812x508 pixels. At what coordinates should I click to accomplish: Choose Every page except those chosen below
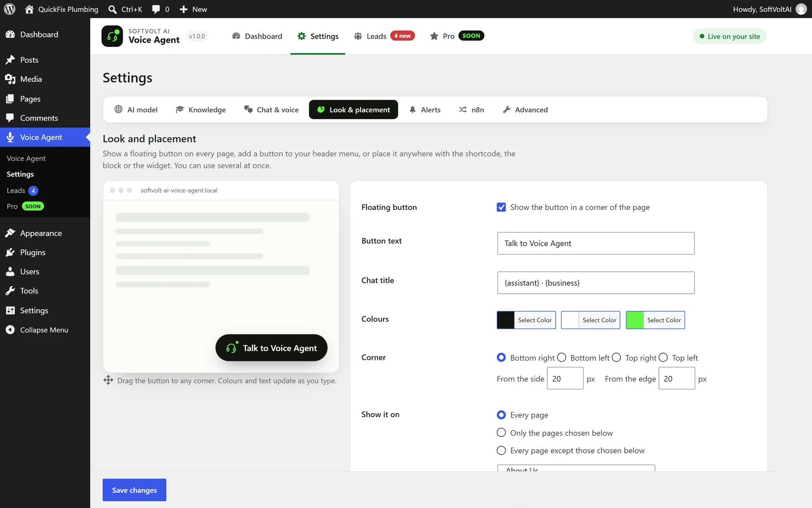coord(501,450)
